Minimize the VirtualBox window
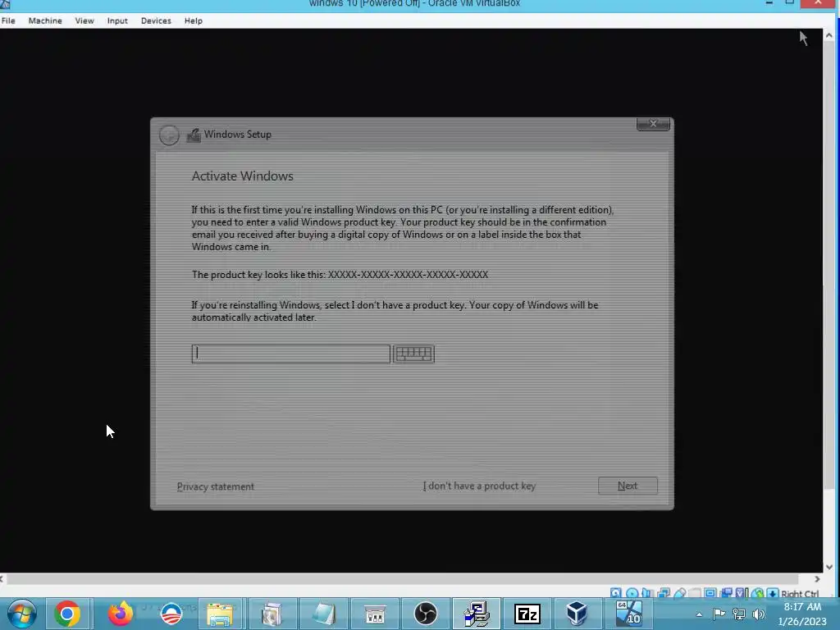840x630 pixels. 769,2
